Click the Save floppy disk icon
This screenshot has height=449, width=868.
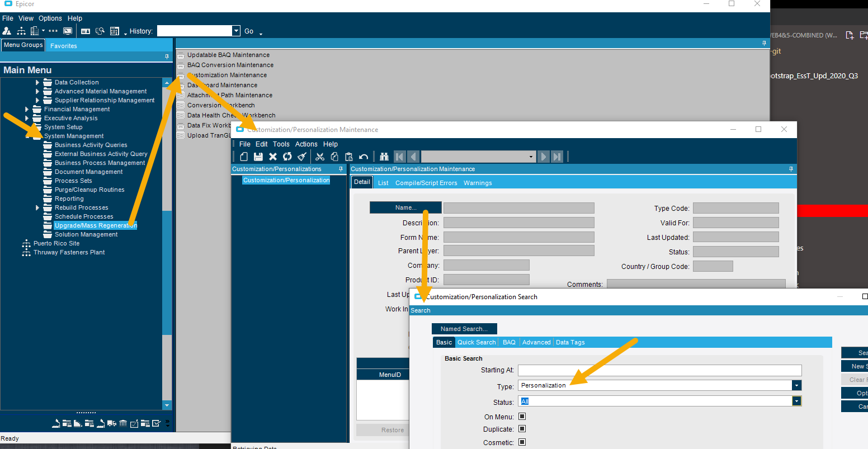258,157
